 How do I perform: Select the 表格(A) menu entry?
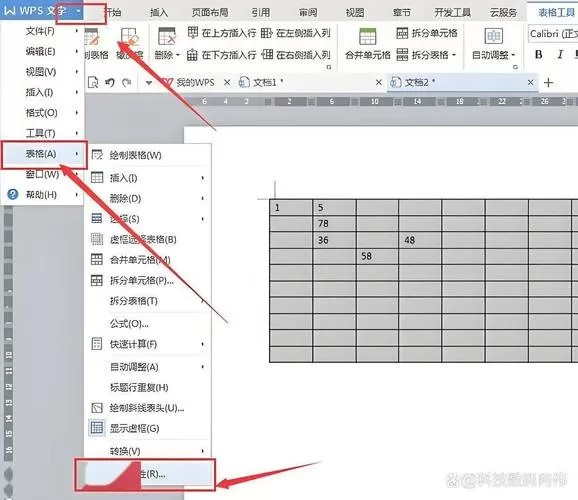tap(44, 154)
